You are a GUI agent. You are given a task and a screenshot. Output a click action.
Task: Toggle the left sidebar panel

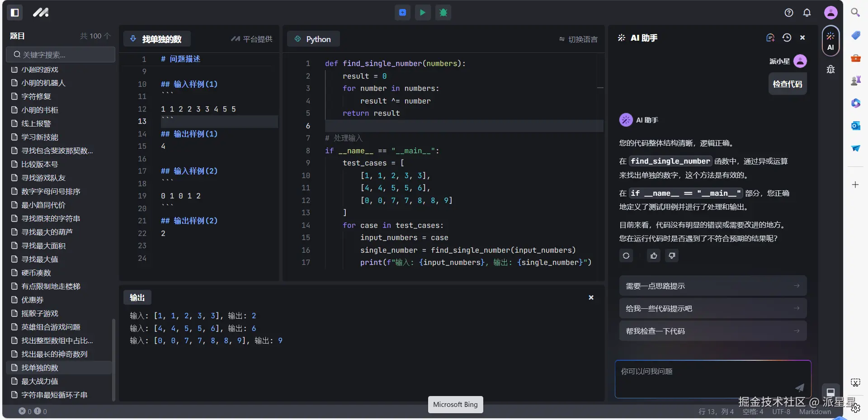[x=15, y=13]
